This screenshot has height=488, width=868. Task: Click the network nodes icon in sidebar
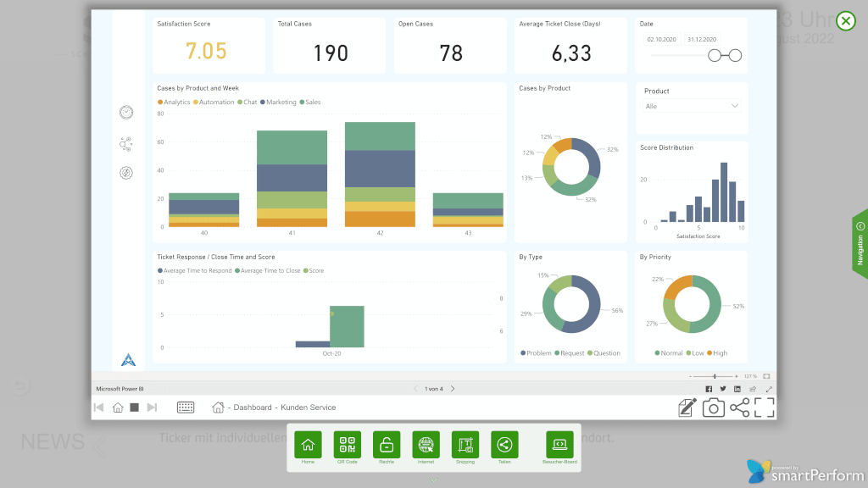coord(126,144)
